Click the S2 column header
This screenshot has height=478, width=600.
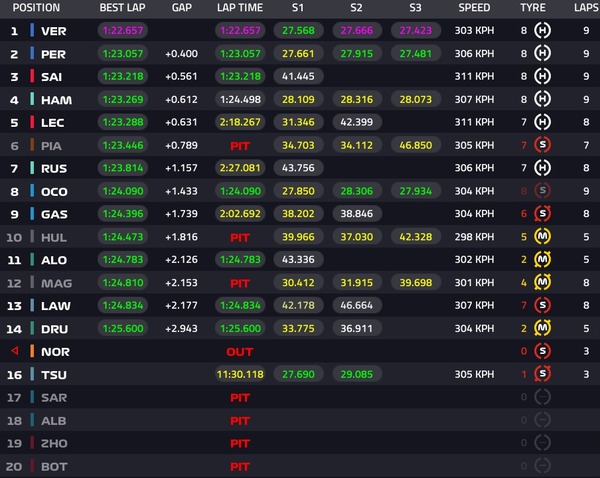coord(356,8)
